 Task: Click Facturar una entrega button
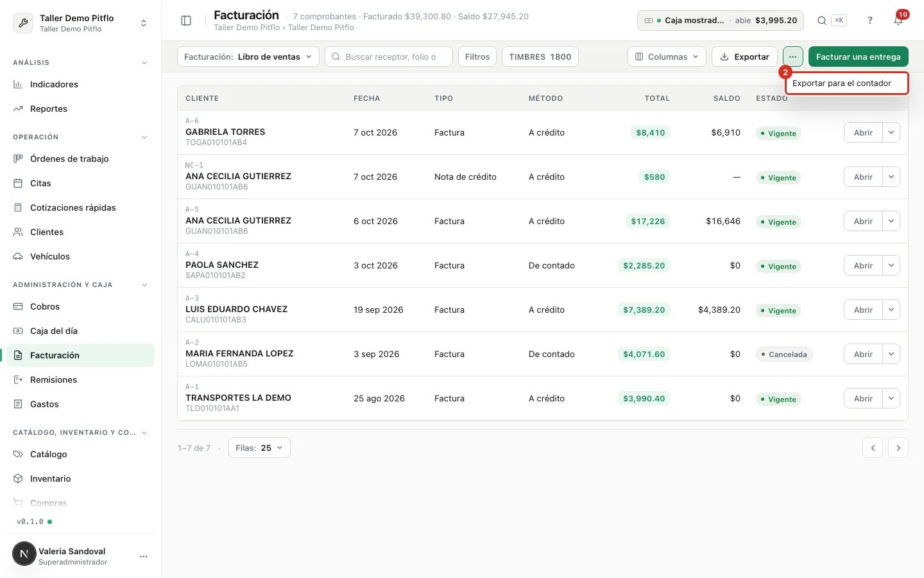[858, 57]
